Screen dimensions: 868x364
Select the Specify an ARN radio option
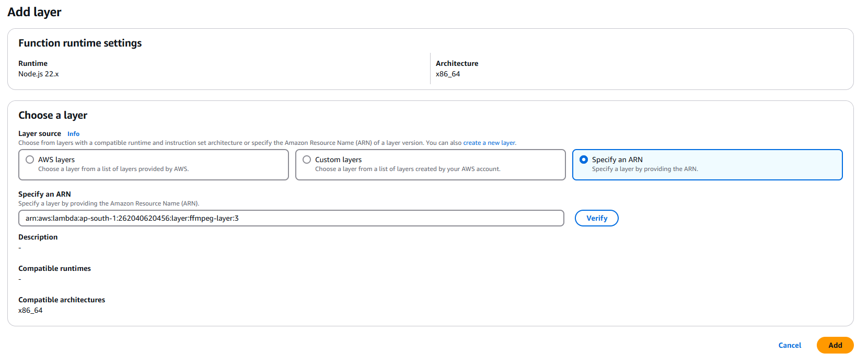(x=584, y=160)
